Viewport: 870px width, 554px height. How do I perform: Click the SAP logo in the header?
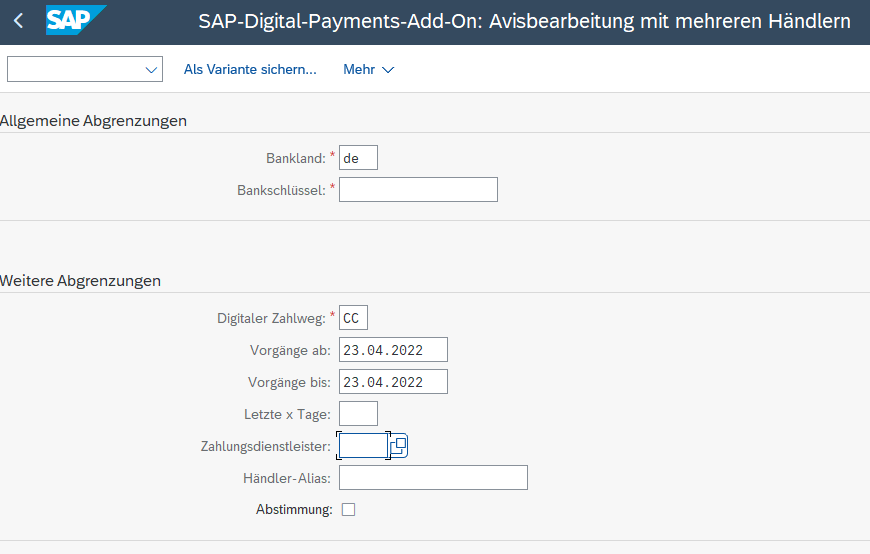point(74,21)
